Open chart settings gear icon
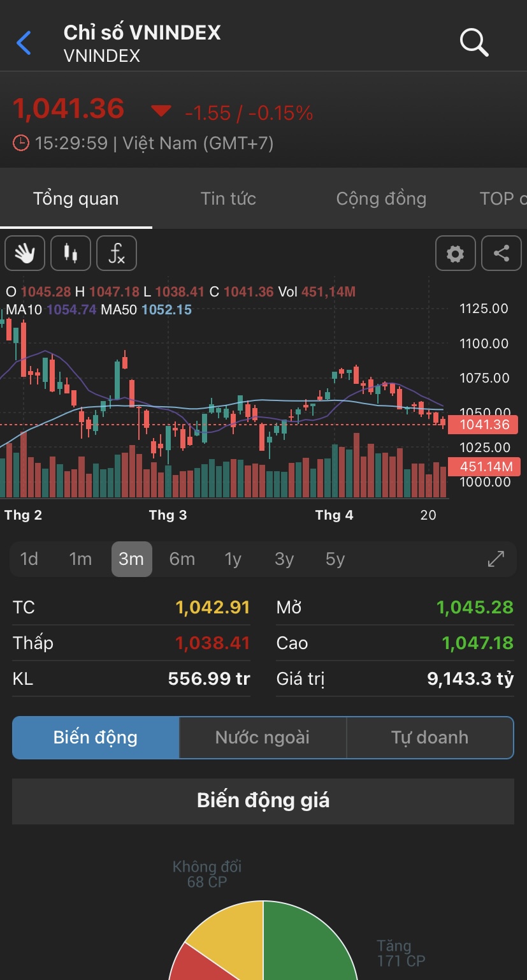Screen dimensions: 527x980 coord(455,254)
